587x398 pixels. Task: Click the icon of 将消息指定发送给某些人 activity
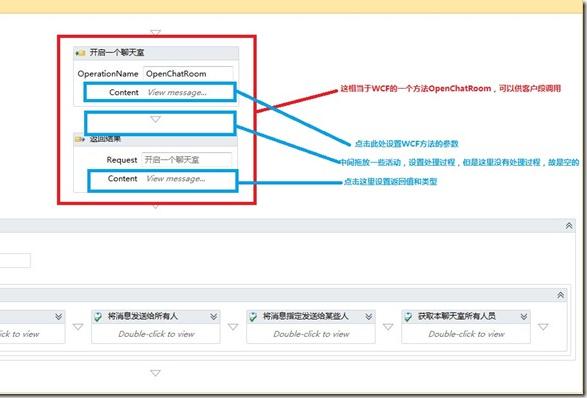[253, 317]
